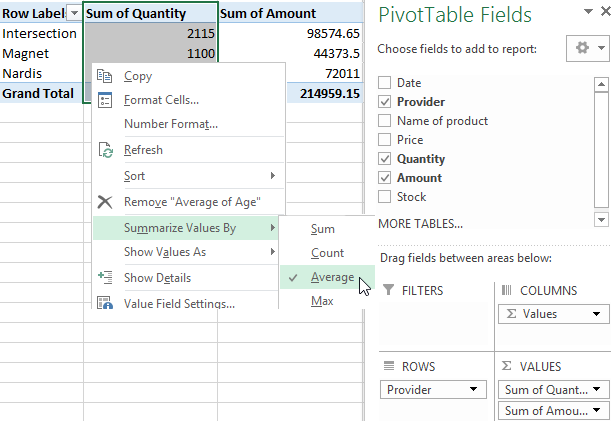
Task: Click the Value Field Settings icon
Action: [x=105, y=303]
